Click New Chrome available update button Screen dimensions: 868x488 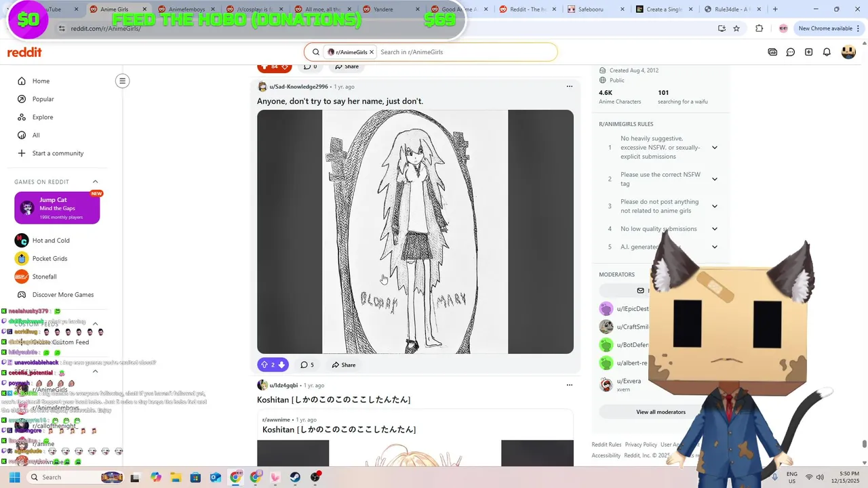click(828, 28)
